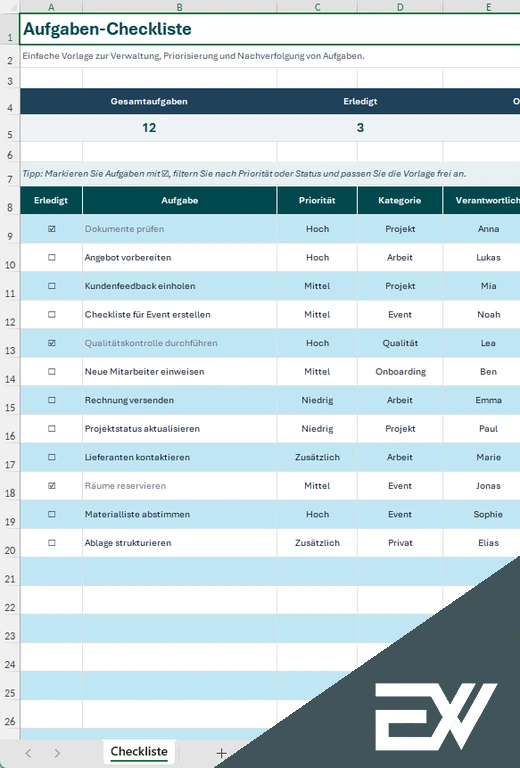Select column C header
The height and width of the screenshot is (768, 520).
click(x=317, y=7)
